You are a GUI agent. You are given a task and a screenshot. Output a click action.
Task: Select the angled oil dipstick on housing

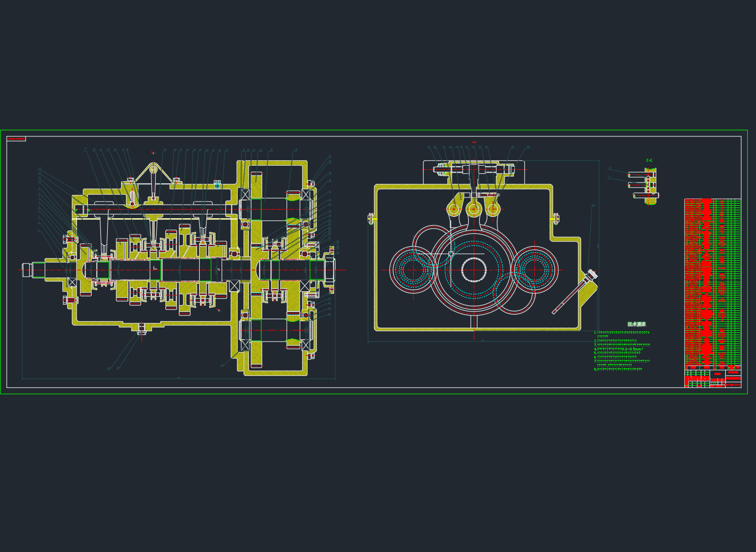tap(575, 292)
